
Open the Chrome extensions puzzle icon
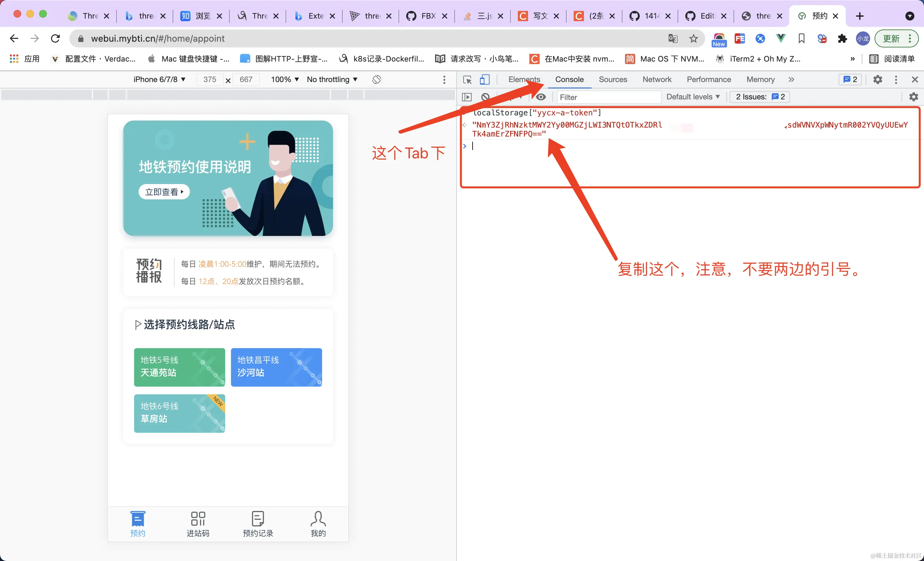pyautogui.click(x=842, y=38)
